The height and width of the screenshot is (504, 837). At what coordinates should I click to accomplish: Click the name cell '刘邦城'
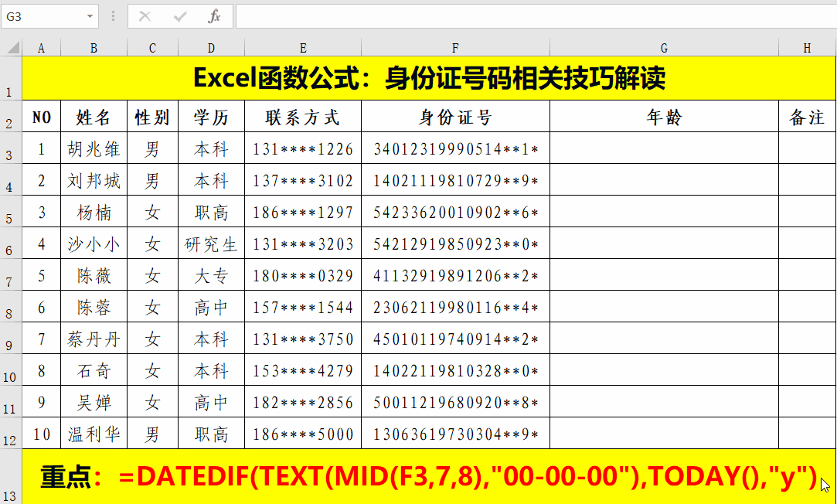pyautogui.click(x=94, y=180)
